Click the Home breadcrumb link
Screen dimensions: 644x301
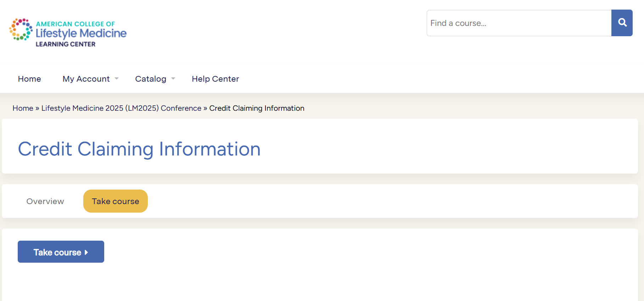click(23, 108)
